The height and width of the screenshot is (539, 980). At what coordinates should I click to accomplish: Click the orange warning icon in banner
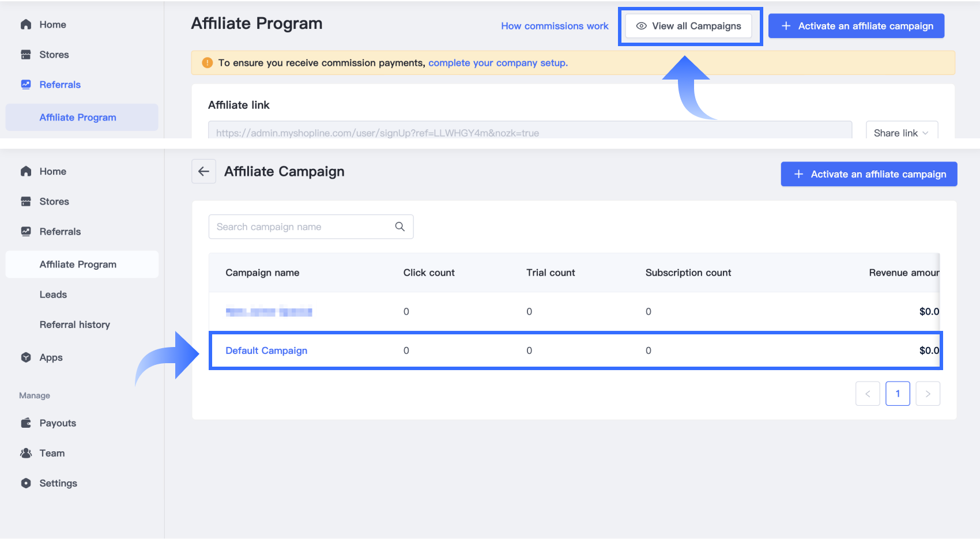[x=208, y=63]
